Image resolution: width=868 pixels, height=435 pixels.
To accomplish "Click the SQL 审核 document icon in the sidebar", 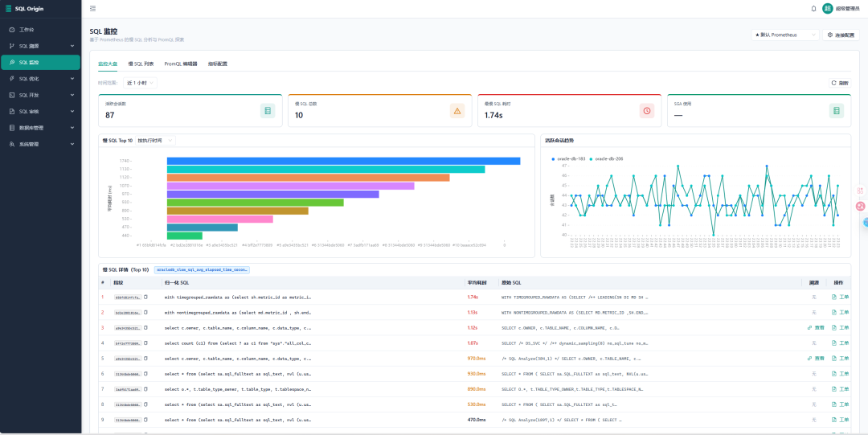I will click(12, 112).
